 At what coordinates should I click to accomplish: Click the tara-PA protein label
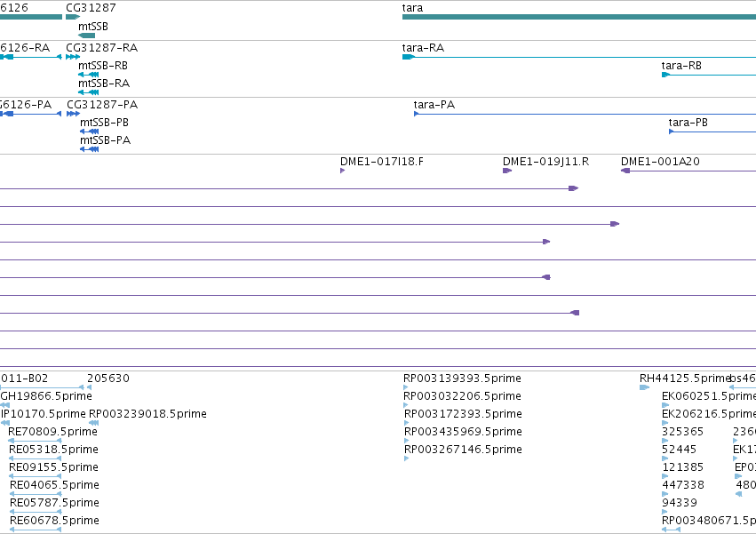click(x=434, y=105)
